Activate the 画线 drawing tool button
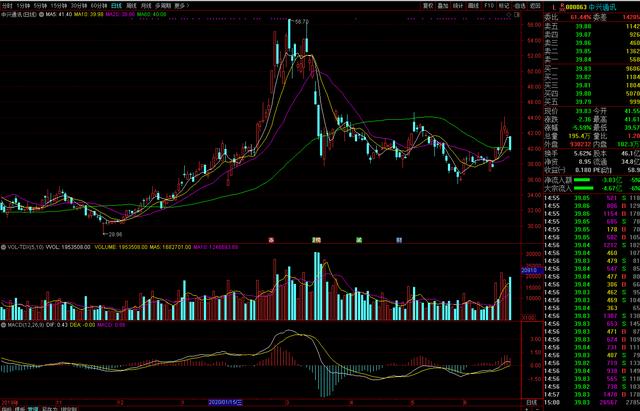 (473, 6)
